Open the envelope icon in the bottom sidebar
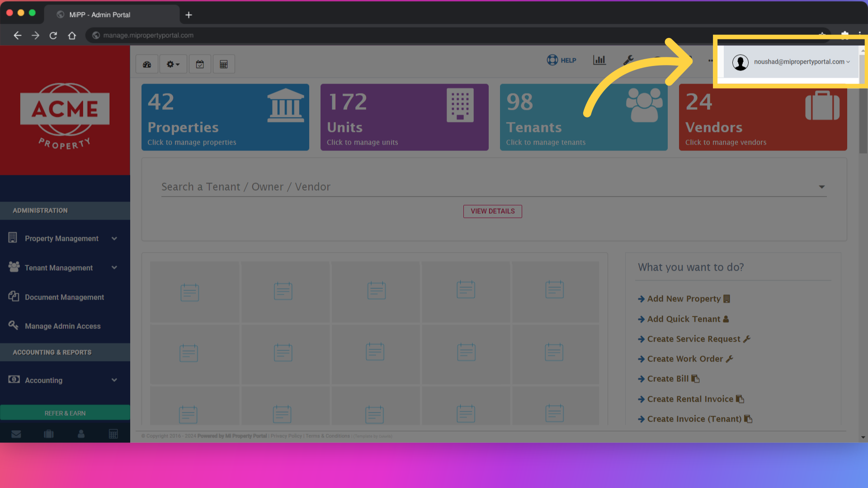 pos(16,434)
